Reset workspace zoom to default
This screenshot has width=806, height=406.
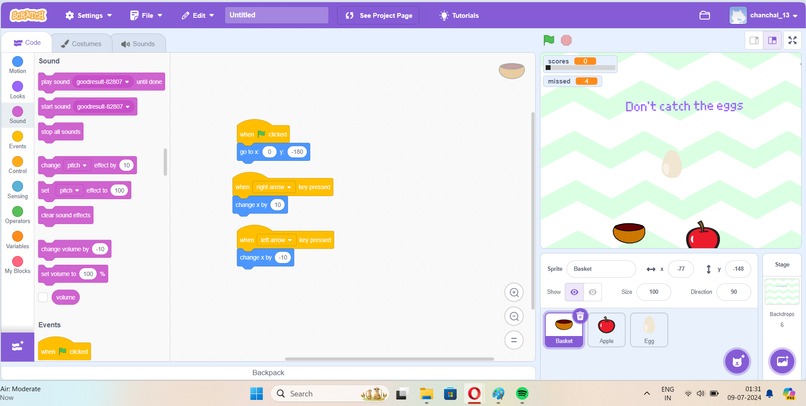514,340
